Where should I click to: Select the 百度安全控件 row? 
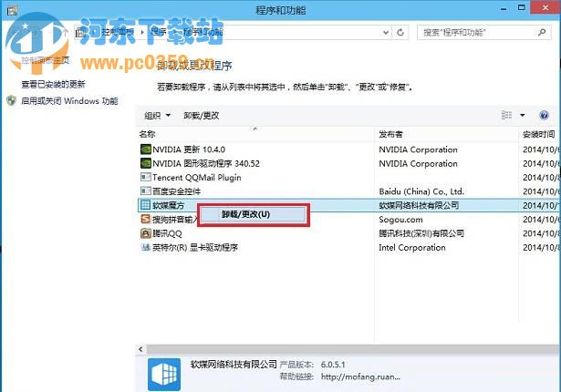click(348, 191)
